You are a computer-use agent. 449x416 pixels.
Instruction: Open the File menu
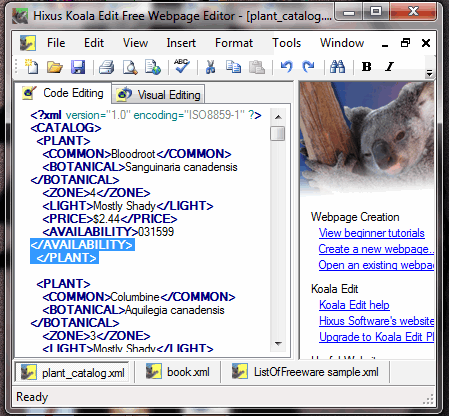pos(56,43)
